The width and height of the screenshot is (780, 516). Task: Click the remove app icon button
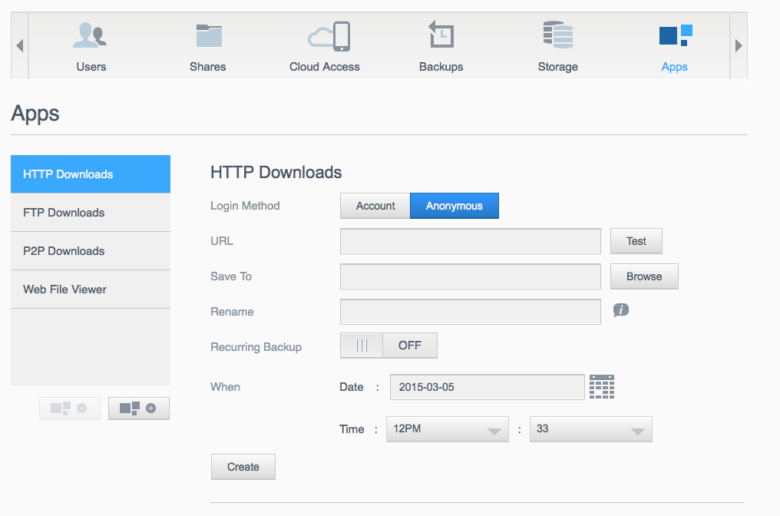coord(70,409)
